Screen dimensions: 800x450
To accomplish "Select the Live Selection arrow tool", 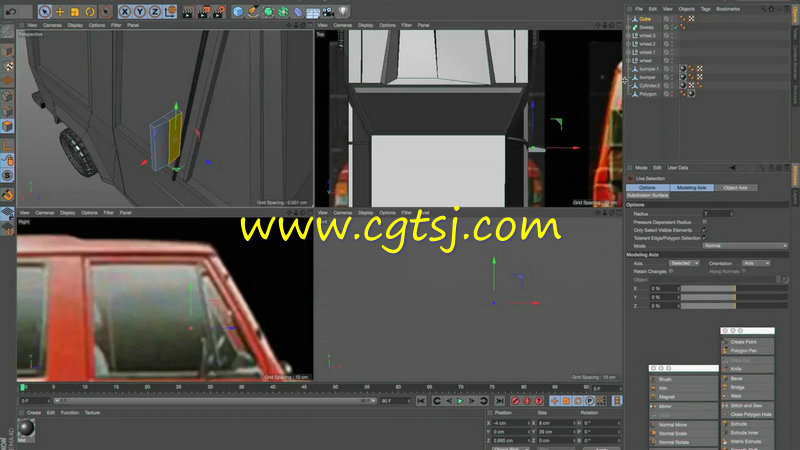I will 45,11.
